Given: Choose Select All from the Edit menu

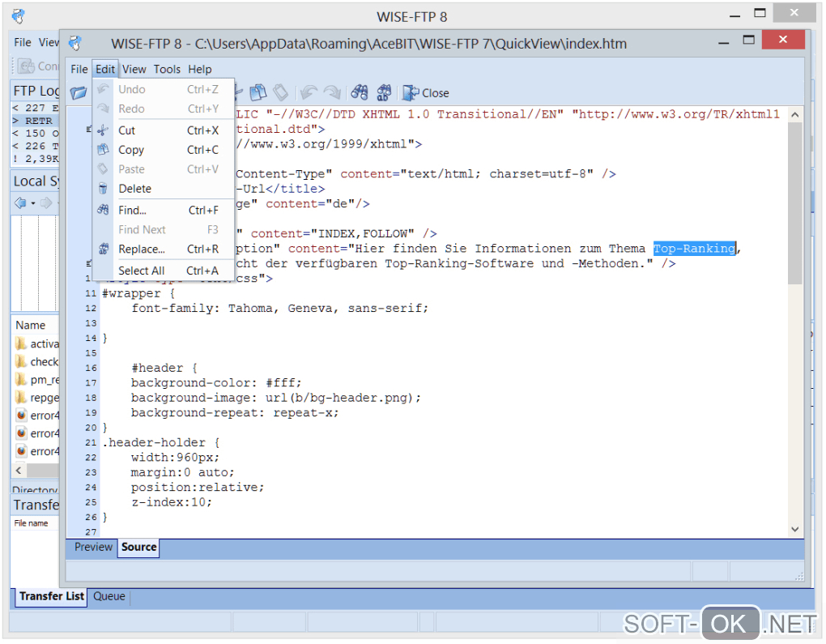Looking at the screenshot, I should tap(164, 271).
